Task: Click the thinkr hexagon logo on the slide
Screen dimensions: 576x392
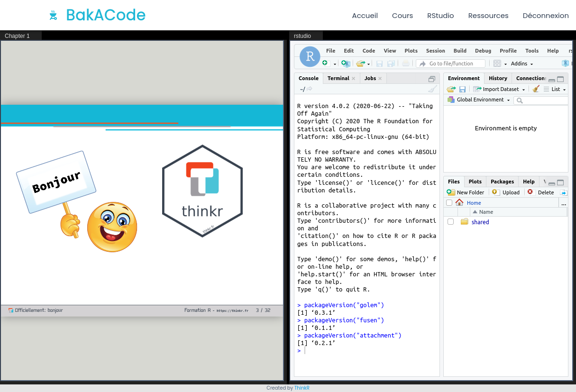Action: pos(202,191)
